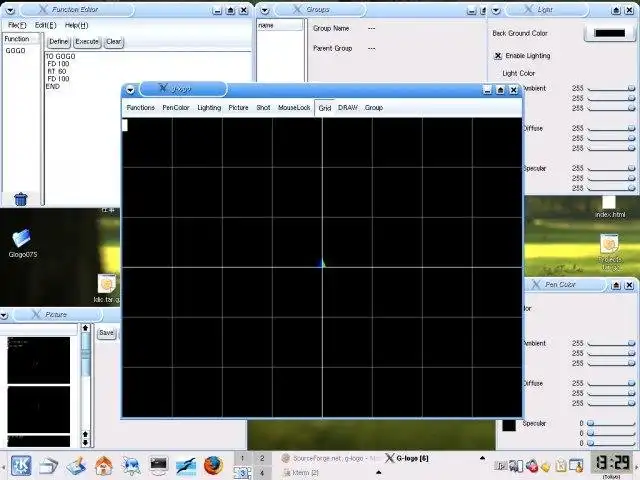Click Picture window scrollbar up arrow
Screen dimensions: 640x480
[85, 328]
